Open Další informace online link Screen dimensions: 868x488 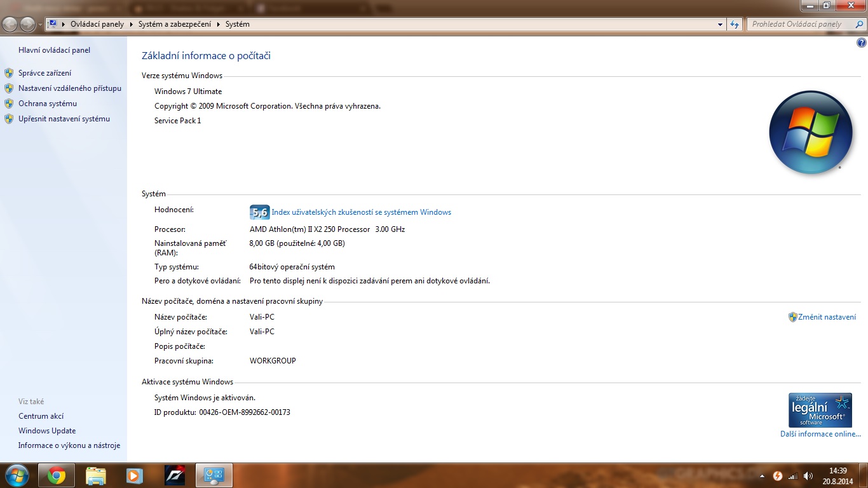coord(820,434)
